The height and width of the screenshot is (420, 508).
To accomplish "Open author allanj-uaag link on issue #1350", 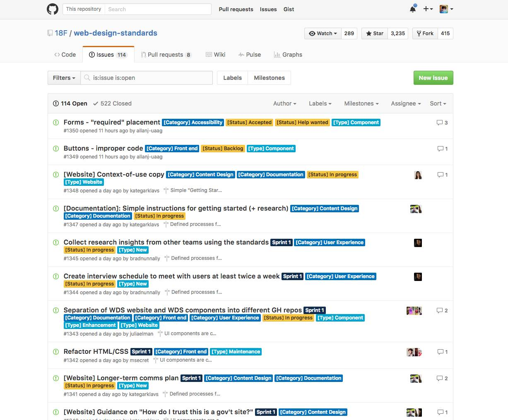I will (149, 131).
